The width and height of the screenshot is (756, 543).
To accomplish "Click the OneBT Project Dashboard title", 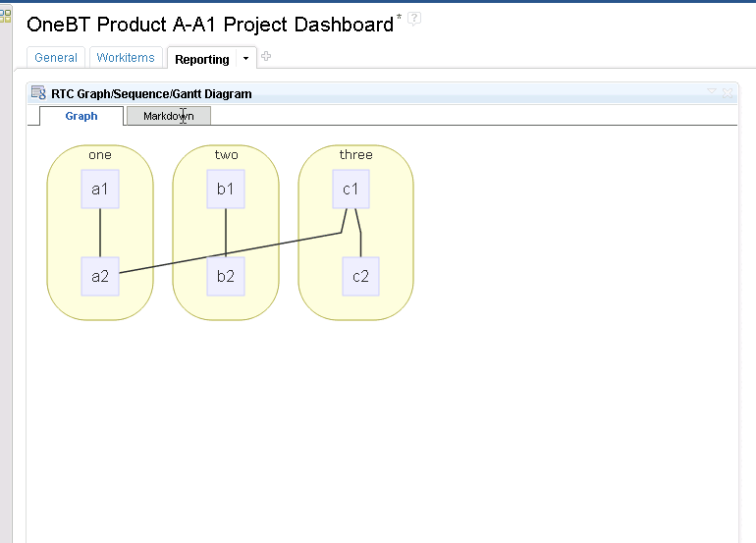I will (210, 25).
